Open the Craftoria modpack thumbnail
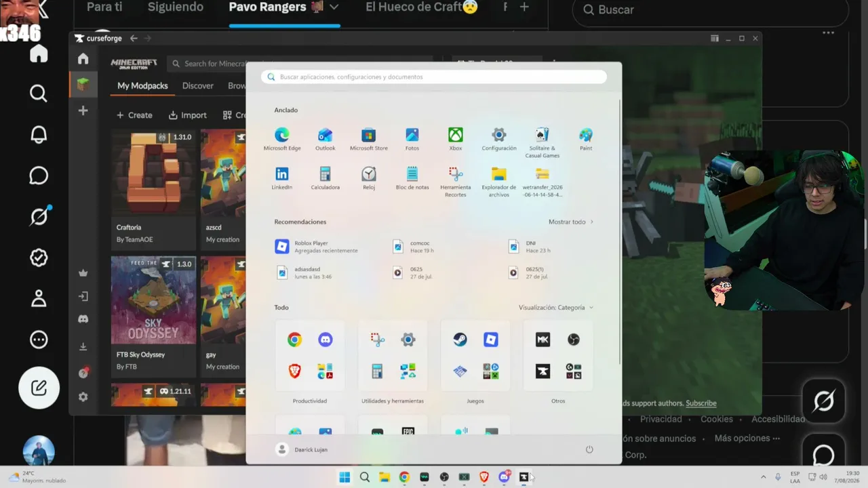This screenshot has width=868, height=488. [x=153, y=173]
